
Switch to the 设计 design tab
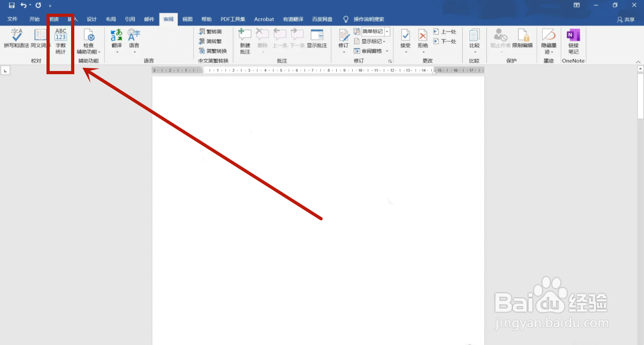click(x=92, y=19)
